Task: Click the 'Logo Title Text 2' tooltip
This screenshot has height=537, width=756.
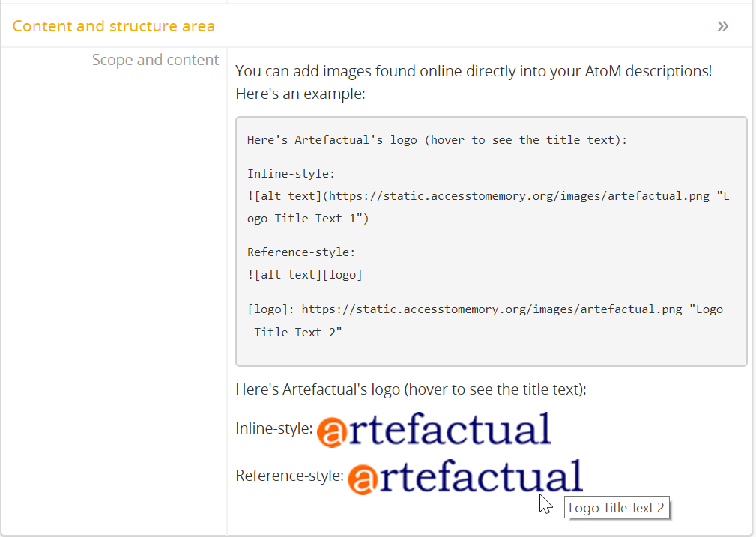Action: pyautogui.click(x=616, y=508)
